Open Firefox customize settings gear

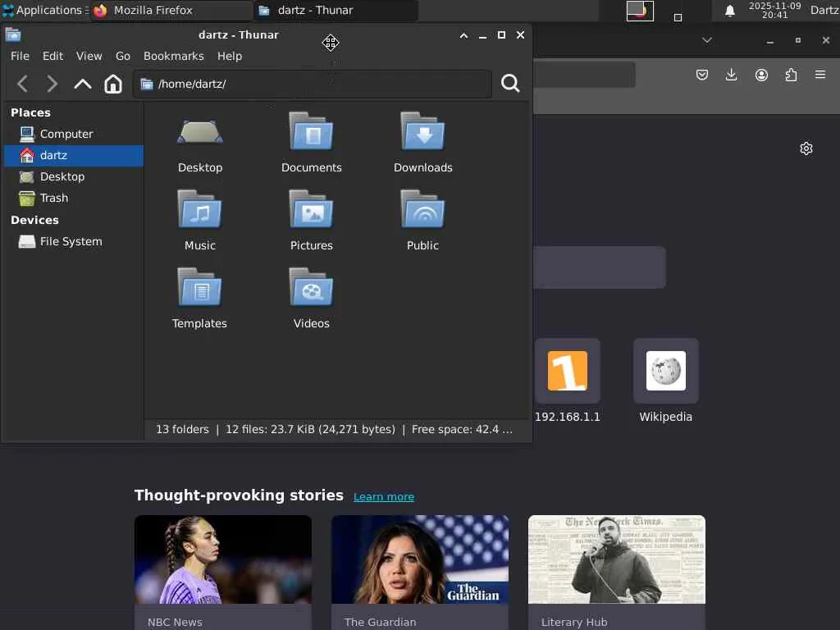(x=806, y=148)
